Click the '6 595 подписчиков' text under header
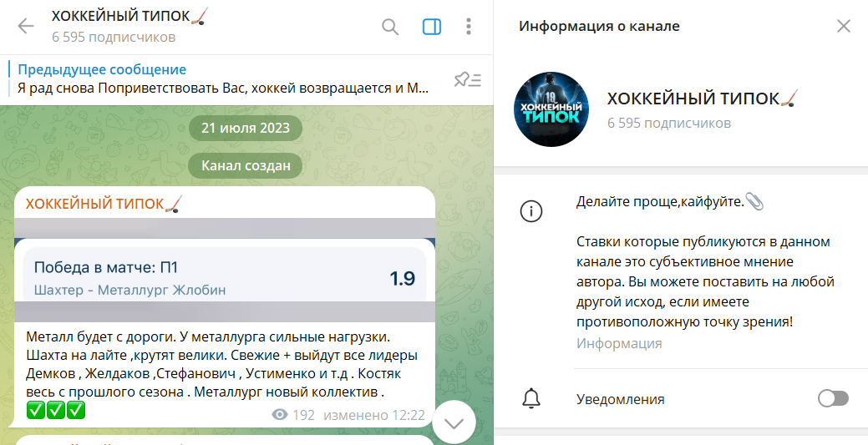Viewport: 868px width, 445px height. tap(114, 37)
